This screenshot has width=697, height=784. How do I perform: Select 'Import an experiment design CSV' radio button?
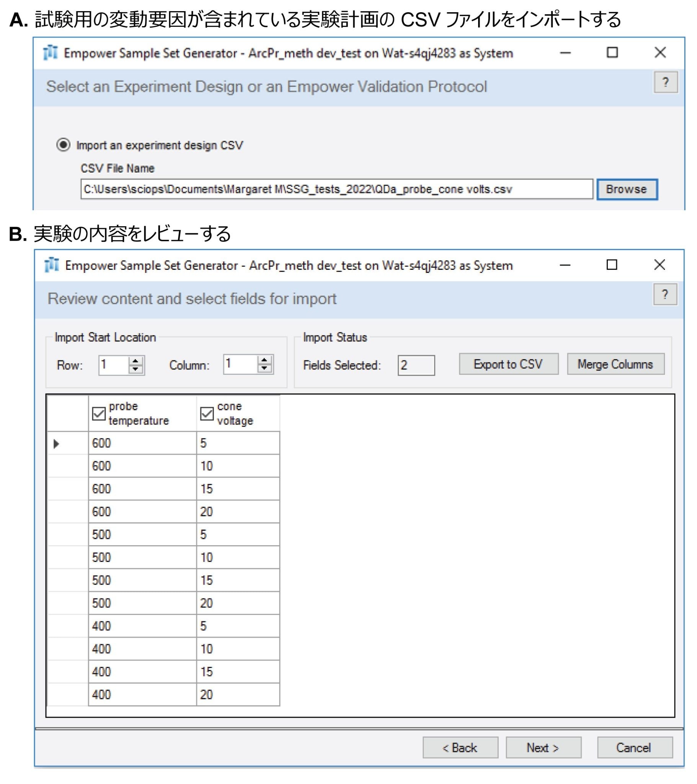pyautogui.click(x=63, y=145)
